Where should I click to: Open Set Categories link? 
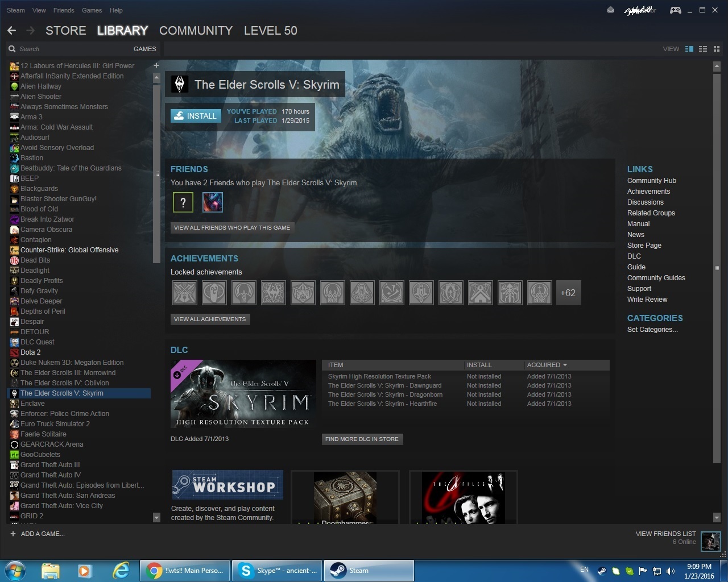click(x=652, y=330)
